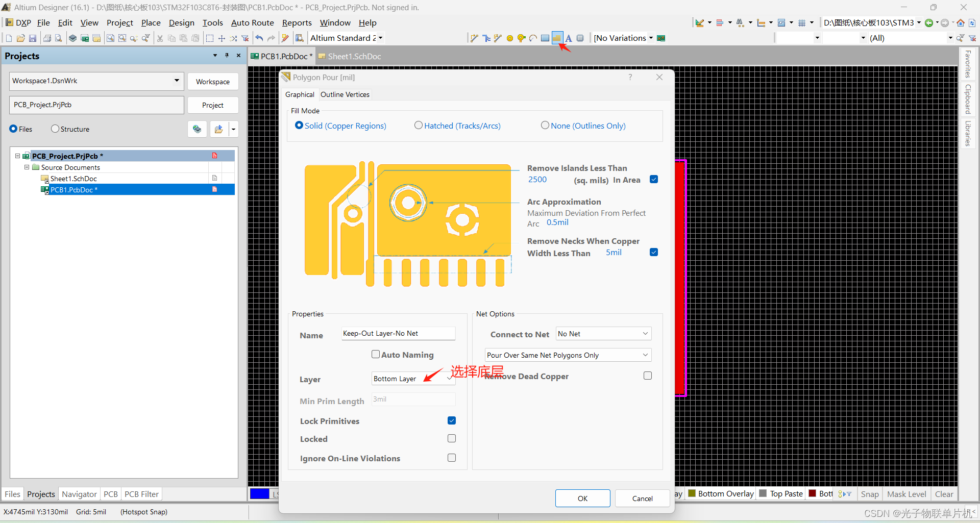Toggle the Remove Necks checkbox
The width and height of the screenshot is (980, 523).
click(654, 252)
